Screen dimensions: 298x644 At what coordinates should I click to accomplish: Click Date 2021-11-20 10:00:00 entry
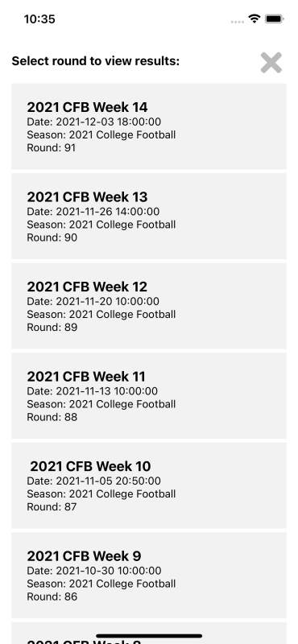pyautogui.click(x=93, y=301)
